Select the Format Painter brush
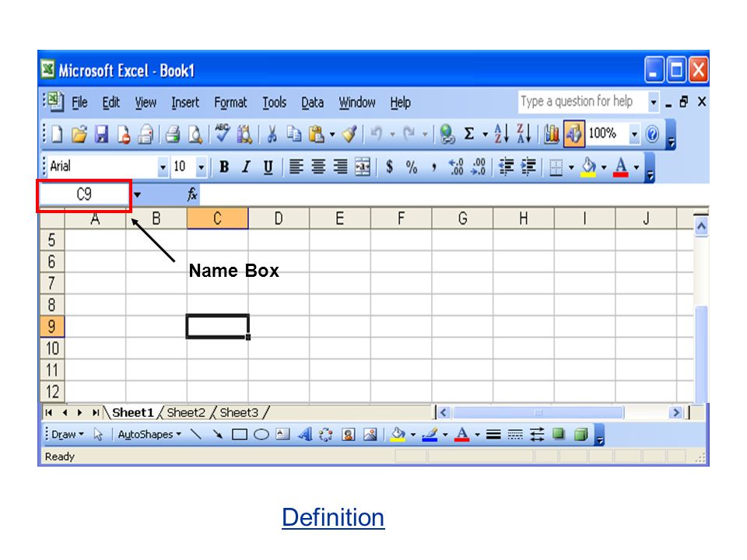Image resolution: width=747 pixels, height=560 pixels. point(350,135)
